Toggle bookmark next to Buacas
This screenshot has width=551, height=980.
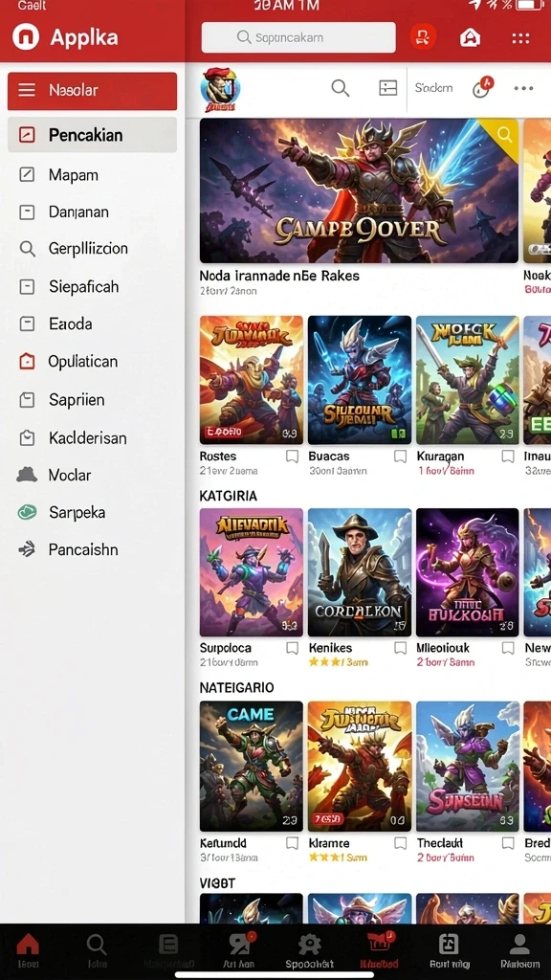point(401,457)
